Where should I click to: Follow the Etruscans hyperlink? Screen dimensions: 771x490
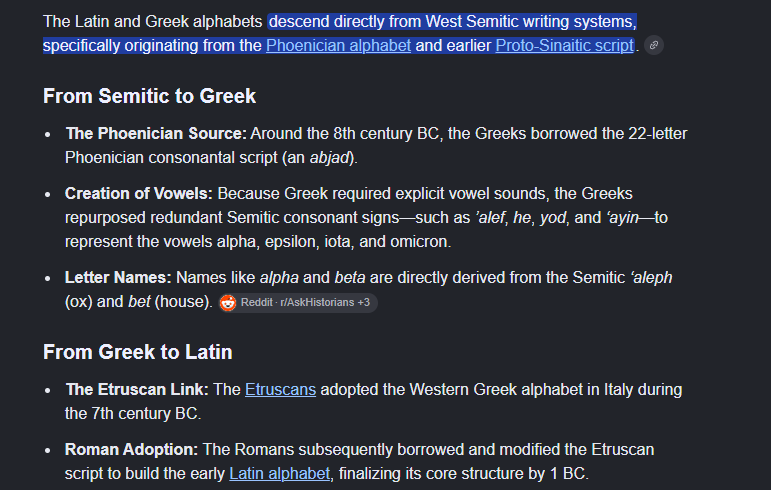coord(280,390)
